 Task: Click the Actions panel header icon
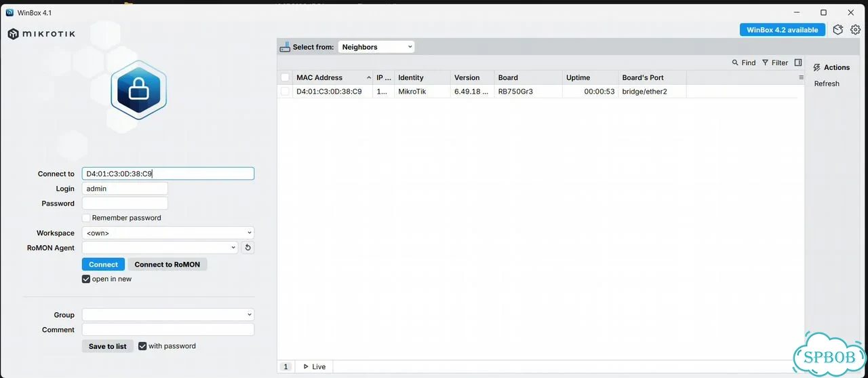[x=817, y=68]
